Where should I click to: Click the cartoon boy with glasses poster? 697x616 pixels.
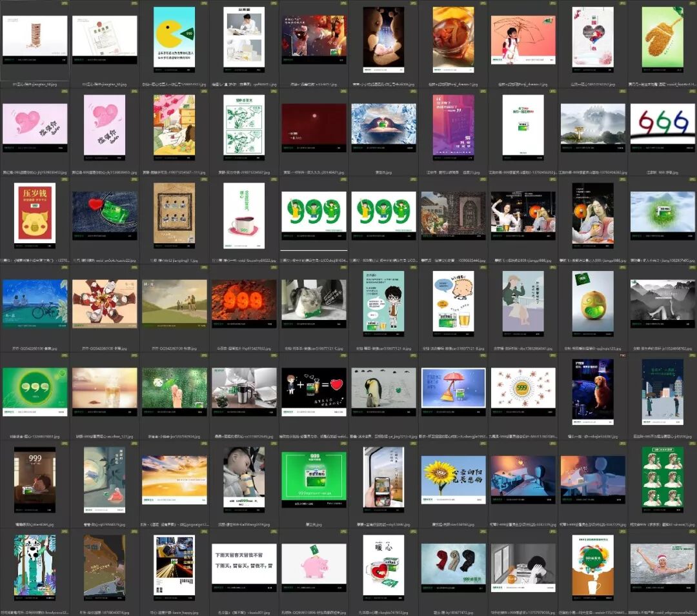click(x=383, y=304)
